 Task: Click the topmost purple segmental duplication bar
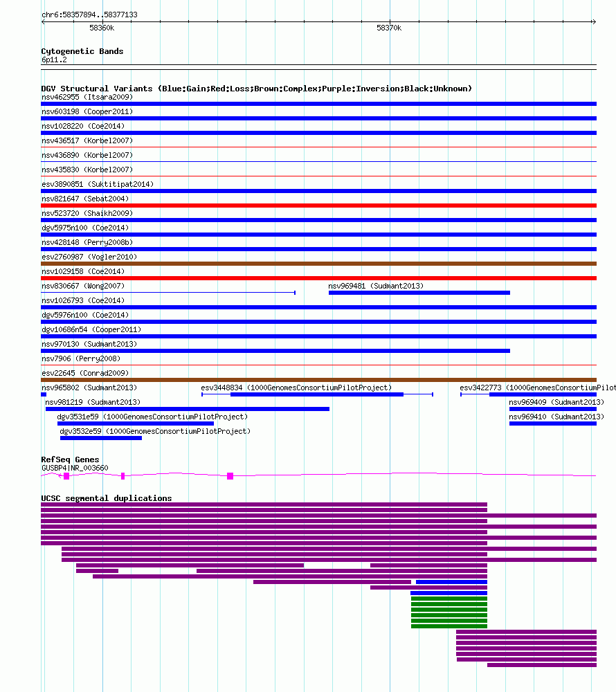[x=264, y=504]
